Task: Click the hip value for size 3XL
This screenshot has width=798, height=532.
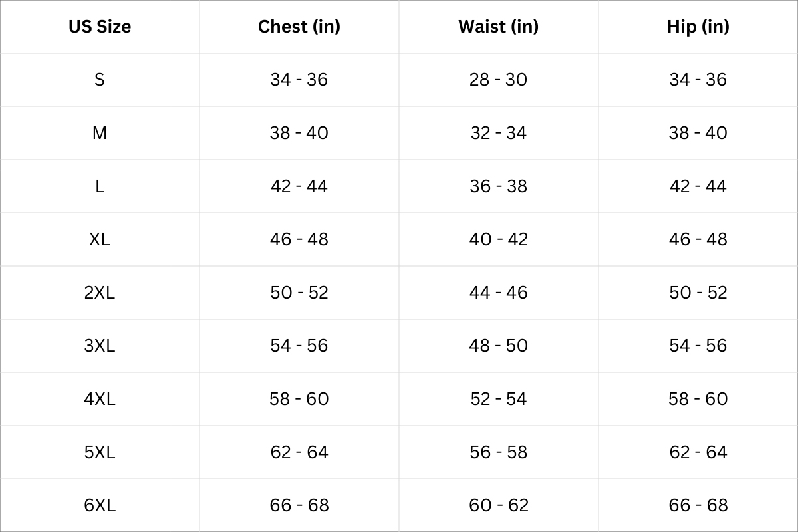Action: pyautogui.click(x=698, y=346)
